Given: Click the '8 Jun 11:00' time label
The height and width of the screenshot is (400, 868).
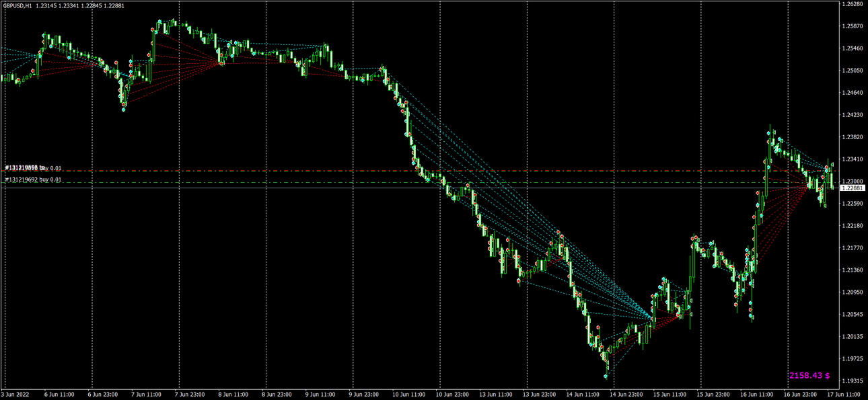Looking at the screenshot, I should 233,395.
